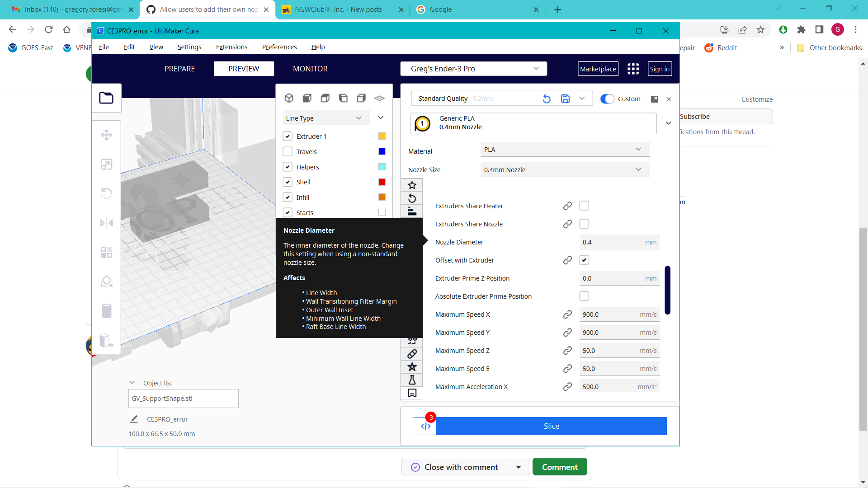This screenshot has width=868, height=488.
Task: Check the Extruders Share Nozzle box
Action: click(584, 224)
